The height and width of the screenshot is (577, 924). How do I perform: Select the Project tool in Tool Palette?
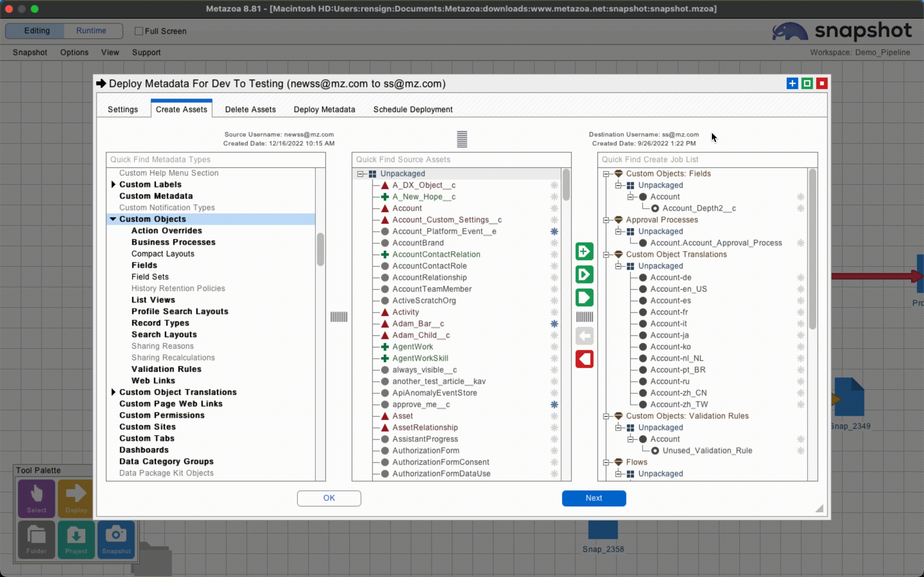76,539
